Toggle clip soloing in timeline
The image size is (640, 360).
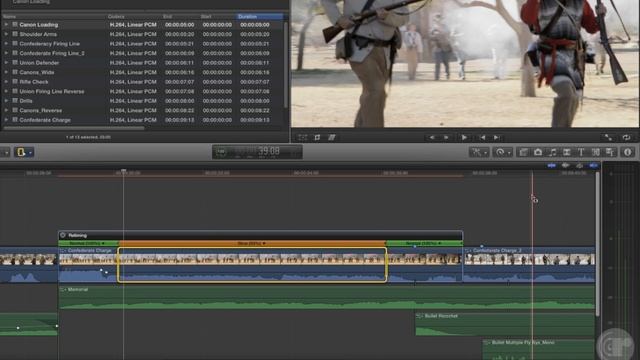click(x=579, y=165)
